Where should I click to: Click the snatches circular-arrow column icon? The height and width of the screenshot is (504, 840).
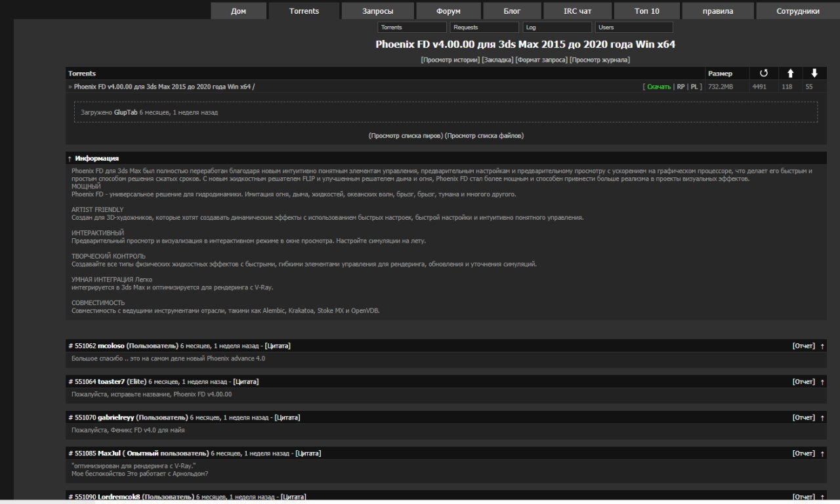[x=763, y=73]
